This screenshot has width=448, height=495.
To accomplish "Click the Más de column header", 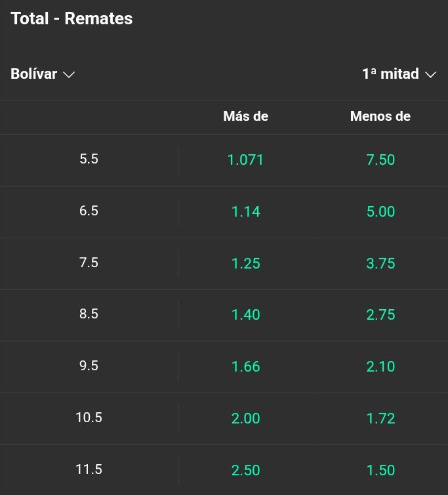I will pos(245,116).
